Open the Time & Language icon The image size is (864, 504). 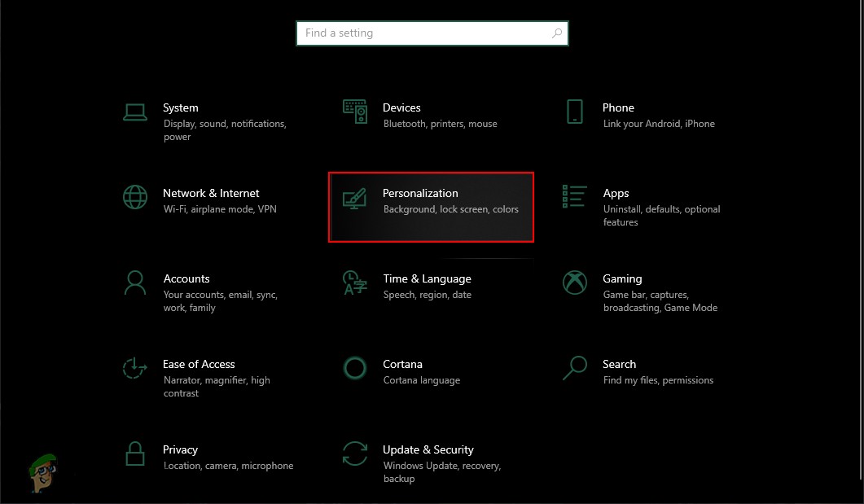point(355,283)
